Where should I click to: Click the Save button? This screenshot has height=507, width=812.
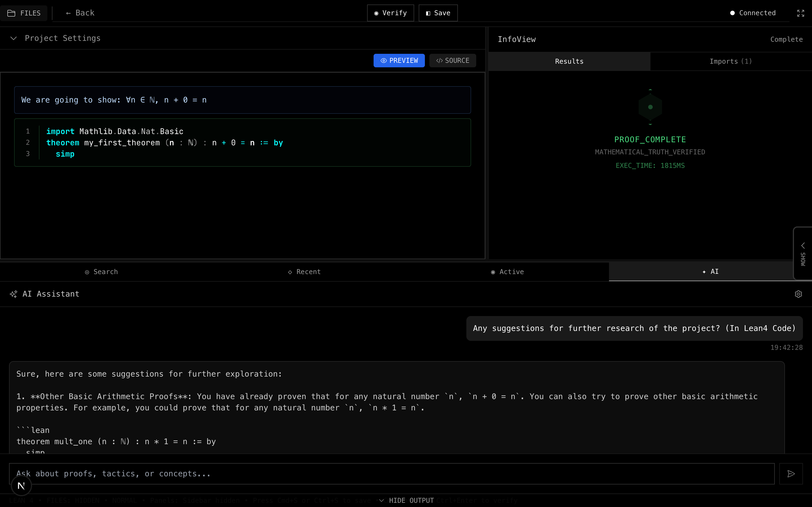pyautogui.click(x=438, y=13)
